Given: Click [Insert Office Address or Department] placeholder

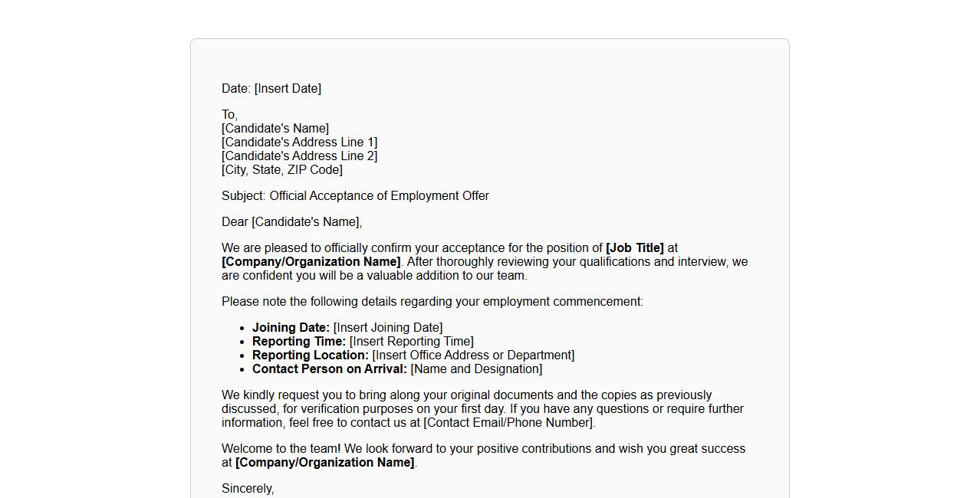Looking at the screenshot, I should pos(473,355).
